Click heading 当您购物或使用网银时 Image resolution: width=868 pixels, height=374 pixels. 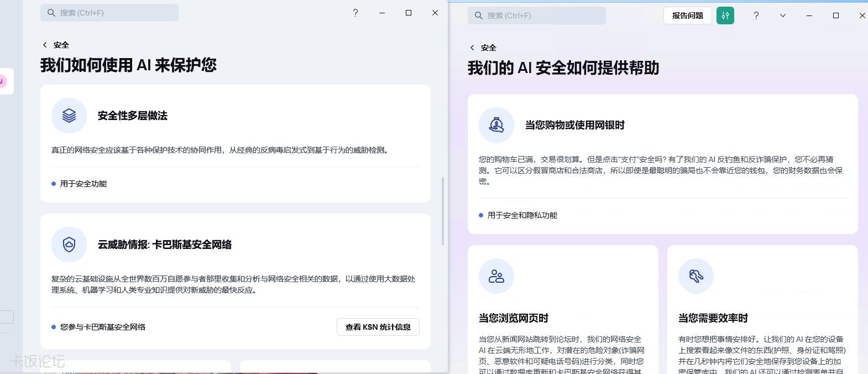[x=575, y=125]
